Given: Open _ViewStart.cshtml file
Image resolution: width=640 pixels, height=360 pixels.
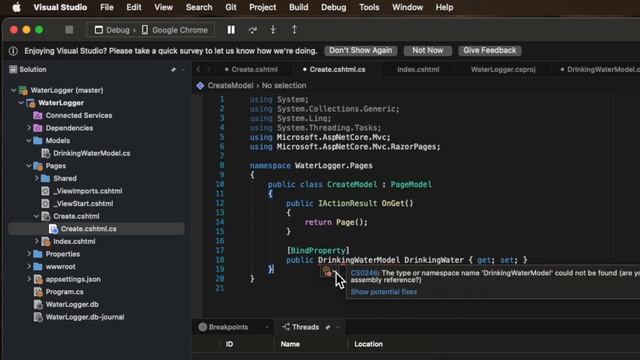Looking at the screenshot, I should pyautogui.click(x=83, y=204).
